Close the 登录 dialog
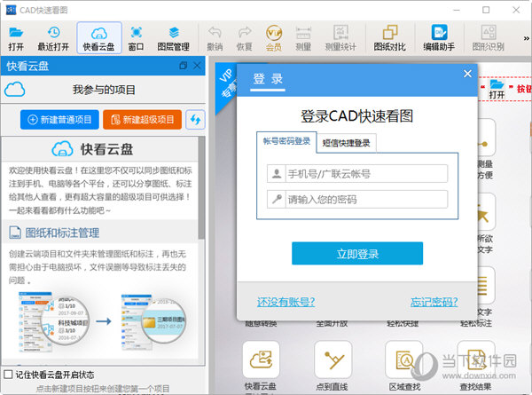 (467, 74)
